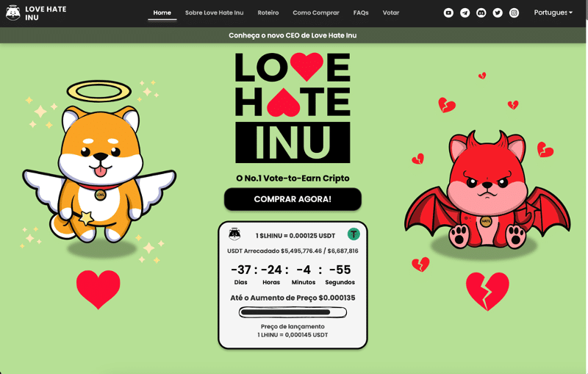Click '1 LHINU = 0,000145 USDT' text
Image resolution: width=588 pixels, height=374 pixels.
click(293, 334)
